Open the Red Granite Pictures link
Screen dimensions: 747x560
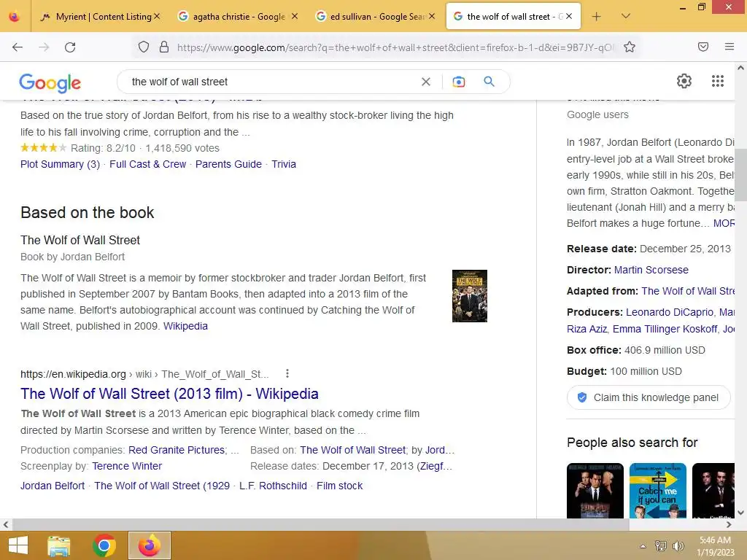pos(177,450)
